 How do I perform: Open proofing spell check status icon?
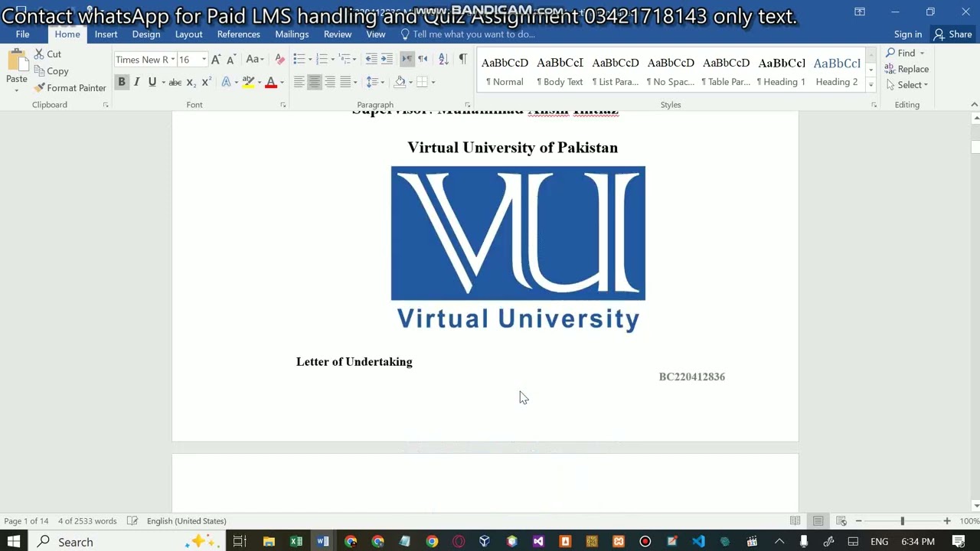tap(132, 521)
